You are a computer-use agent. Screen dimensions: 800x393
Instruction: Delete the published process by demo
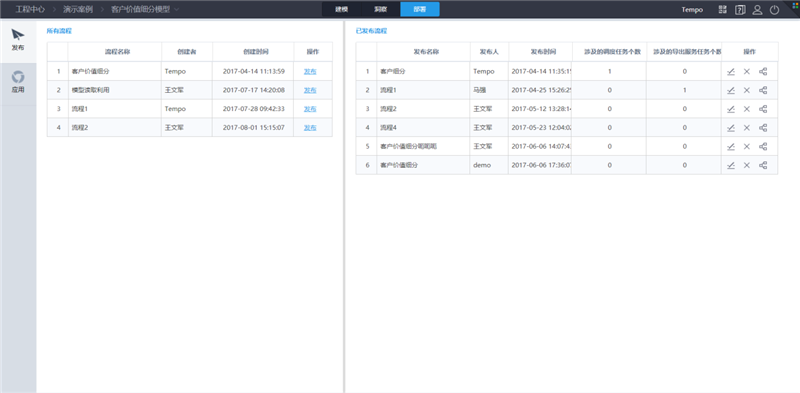coord(746,165)
